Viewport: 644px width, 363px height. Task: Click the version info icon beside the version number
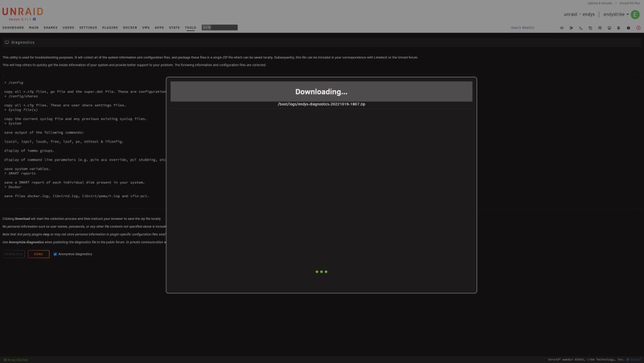click(35, 19)
